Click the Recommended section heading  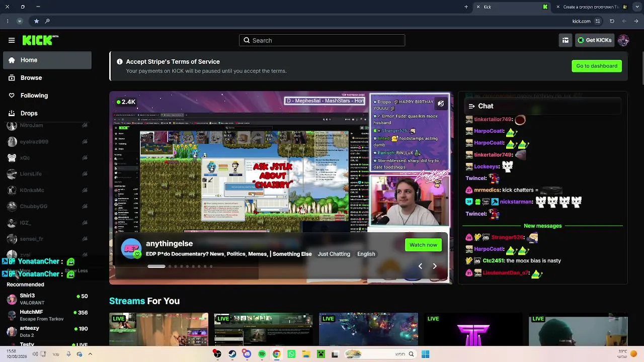[x=25, y=285]
